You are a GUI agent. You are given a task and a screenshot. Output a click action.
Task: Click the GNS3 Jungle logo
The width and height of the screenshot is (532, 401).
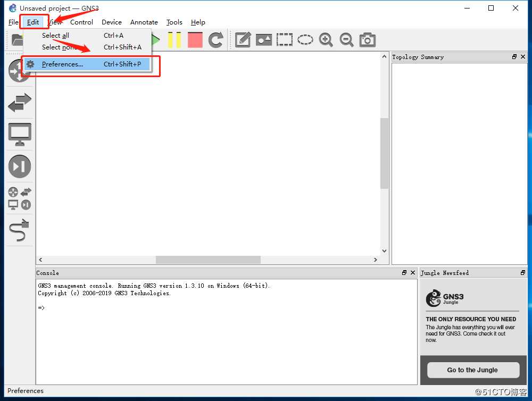pos(444,298)
